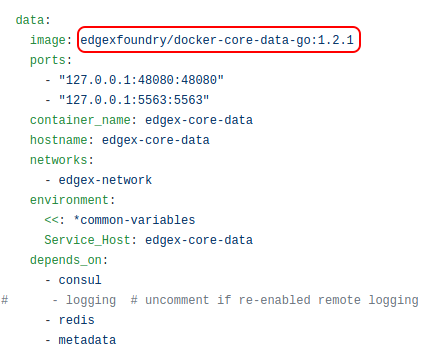The width and height of the screenshot is (440, 363).
Task: Click the 'container_name' key
Action: click(80, 120)
